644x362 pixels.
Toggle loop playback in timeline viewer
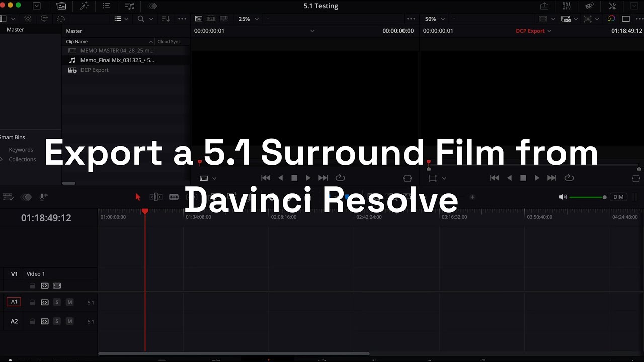[x=569, y=178]
